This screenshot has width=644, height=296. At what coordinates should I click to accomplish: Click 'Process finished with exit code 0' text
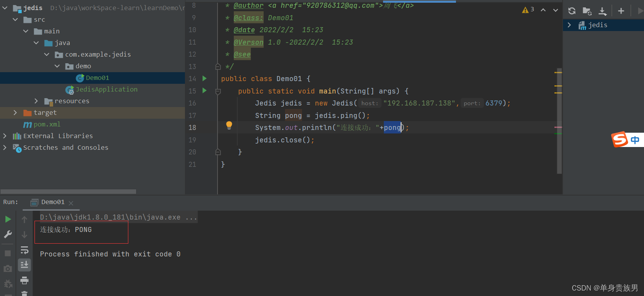(x=110, y=254)
